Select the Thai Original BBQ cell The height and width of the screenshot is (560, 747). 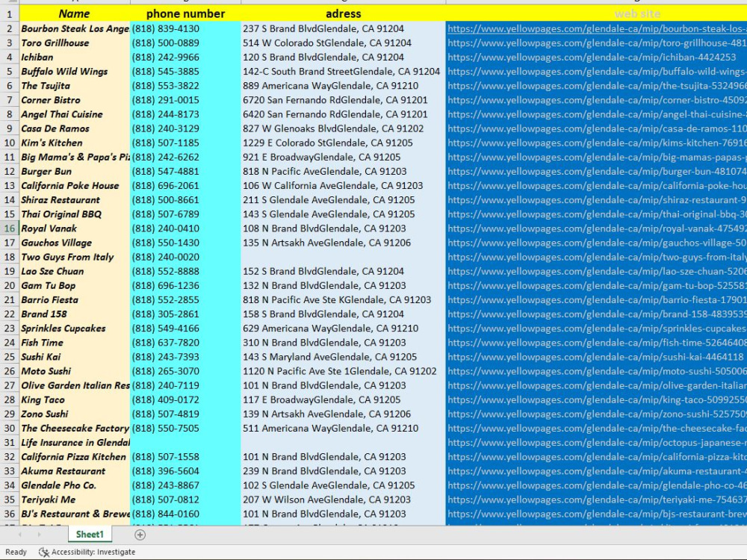[74, 214]
